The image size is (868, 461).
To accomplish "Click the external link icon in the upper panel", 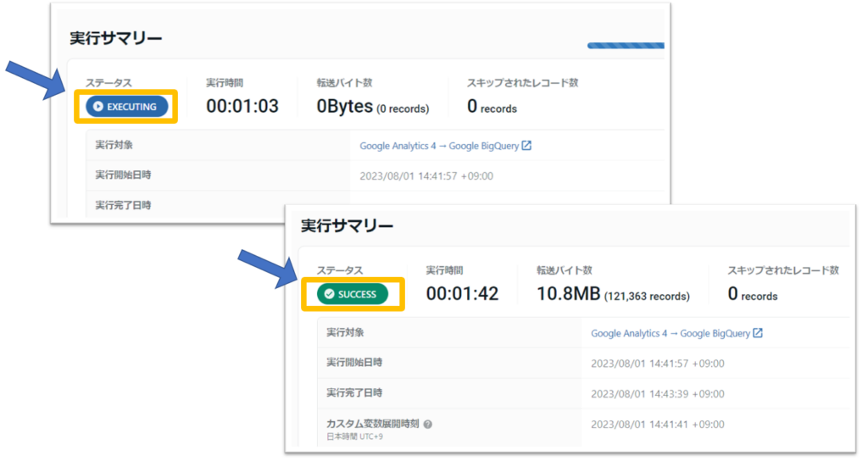I will (526, 146).
